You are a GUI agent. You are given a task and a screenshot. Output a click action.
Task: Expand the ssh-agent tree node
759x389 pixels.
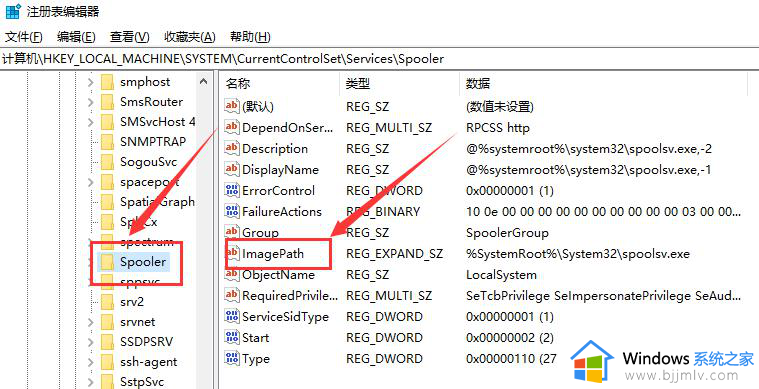point(91,362)
